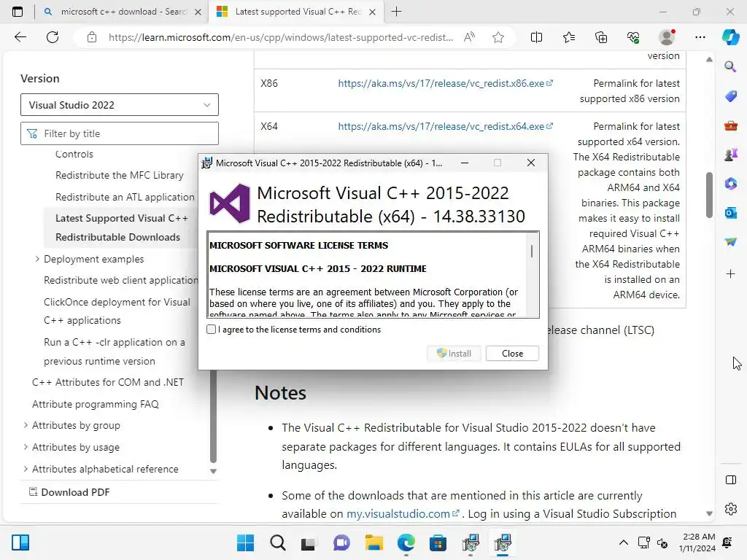Open the sidebar Games chess icon
747x560 pixels.
(x=730, y=155)
